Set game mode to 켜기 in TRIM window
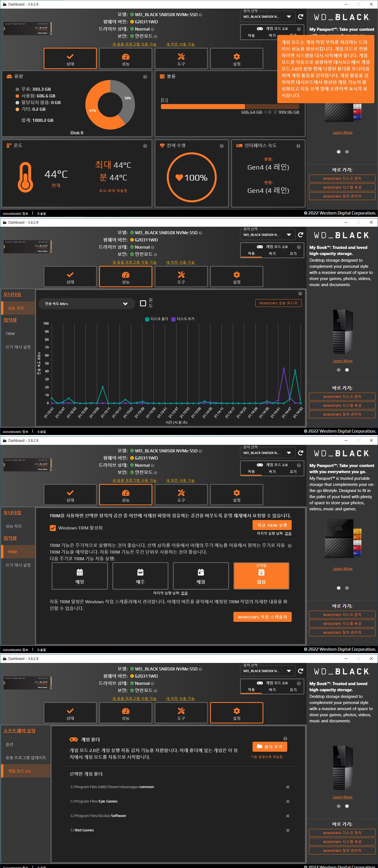Image resolution: width=378 pixels, height=868 pixels. [x=272, y=471]
